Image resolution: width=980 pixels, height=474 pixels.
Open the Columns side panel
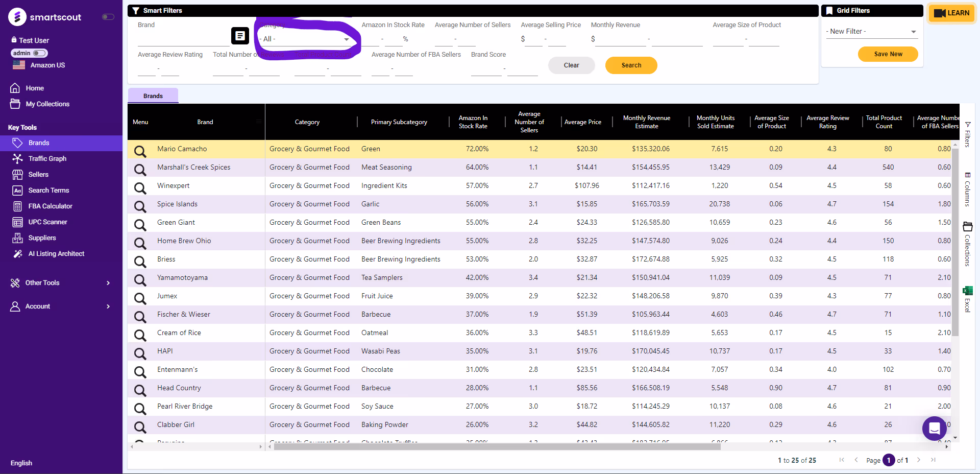[x=967, y=189]
